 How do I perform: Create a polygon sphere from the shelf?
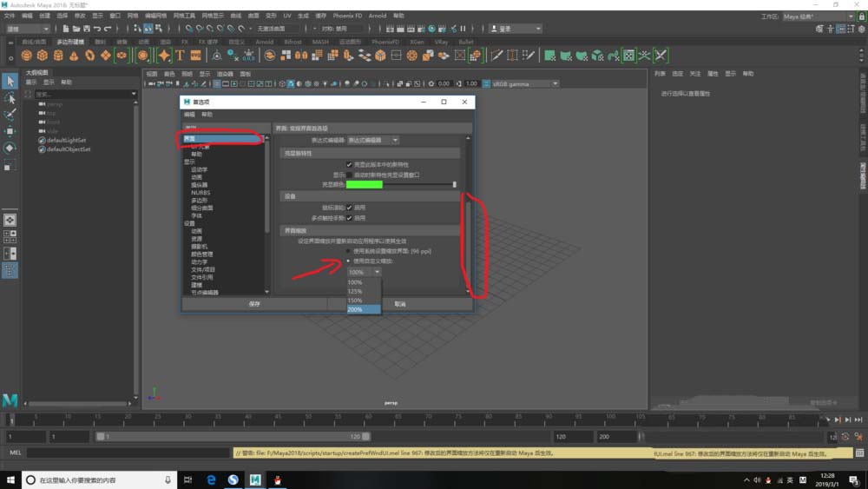26,56
